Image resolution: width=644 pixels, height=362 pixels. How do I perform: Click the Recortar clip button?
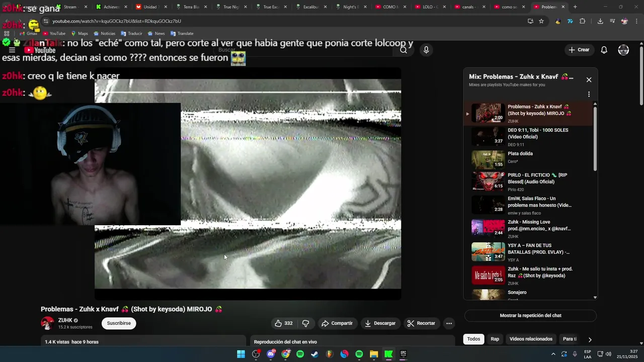[421, 323]
